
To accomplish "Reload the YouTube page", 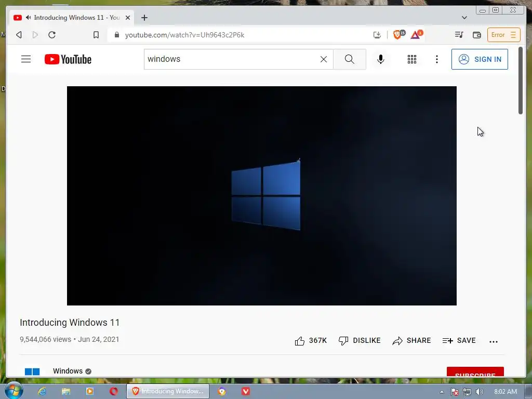I will [x=52, y=35].
